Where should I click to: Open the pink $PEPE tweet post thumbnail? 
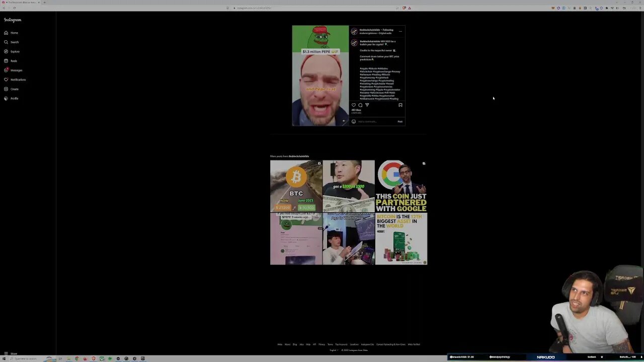point(296,239)
